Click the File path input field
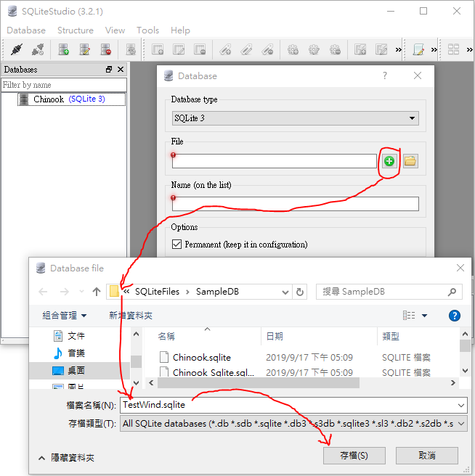 (274, 161)
